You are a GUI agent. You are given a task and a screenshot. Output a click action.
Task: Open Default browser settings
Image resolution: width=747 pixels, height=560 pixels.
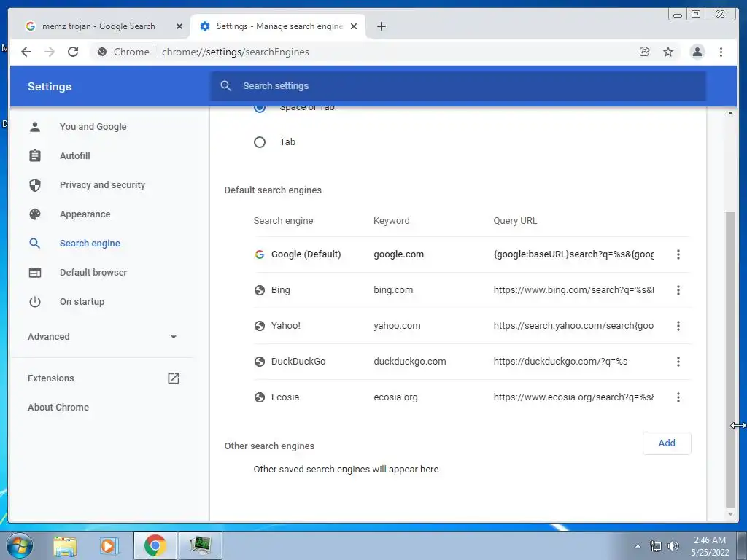(93, 273)
